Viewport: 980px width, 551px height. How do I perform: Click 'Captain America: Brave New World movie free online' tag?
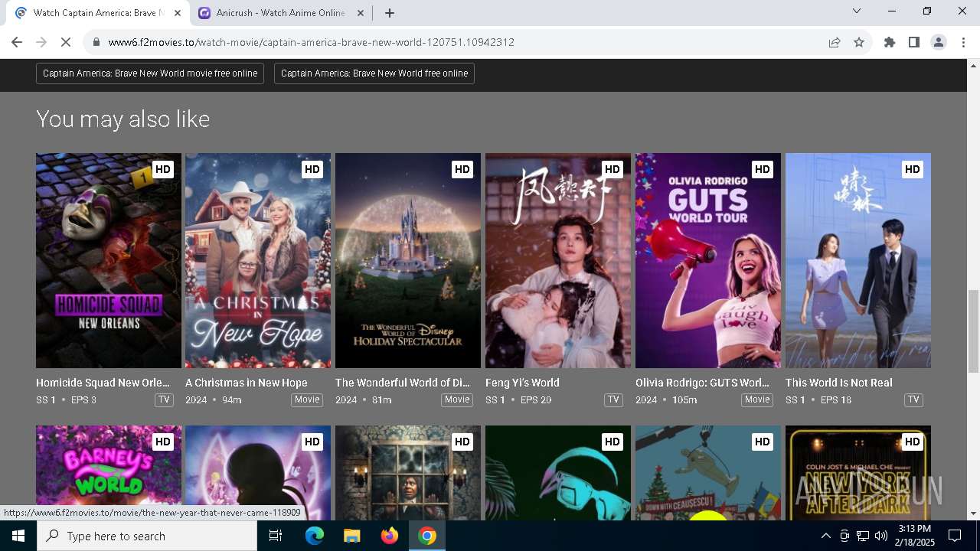point(150,73)
